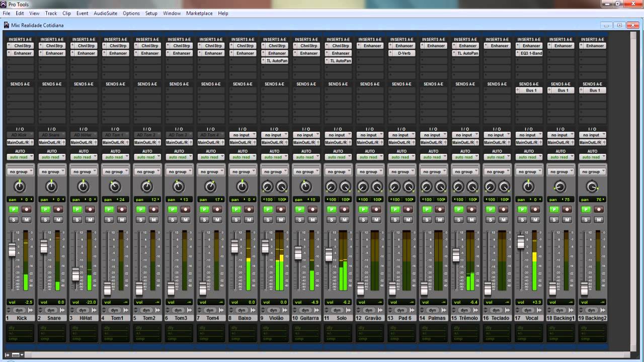644x362 pixels.
Task: Open the Enhancer insert on Snare track
Action: click(x=52, y=53)
